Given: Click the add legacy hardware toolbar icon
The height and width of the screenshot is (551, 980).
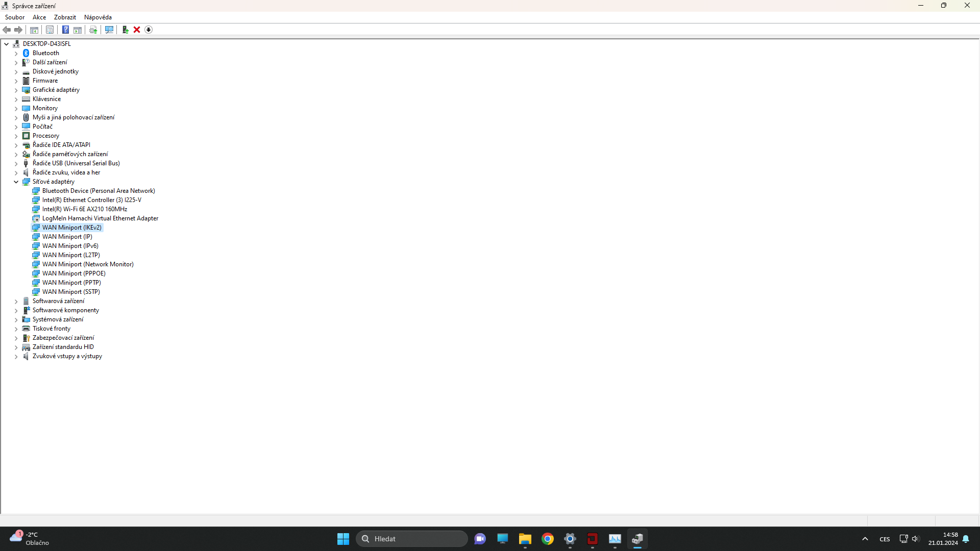Looking at the screenshot, I should [125, 30].
